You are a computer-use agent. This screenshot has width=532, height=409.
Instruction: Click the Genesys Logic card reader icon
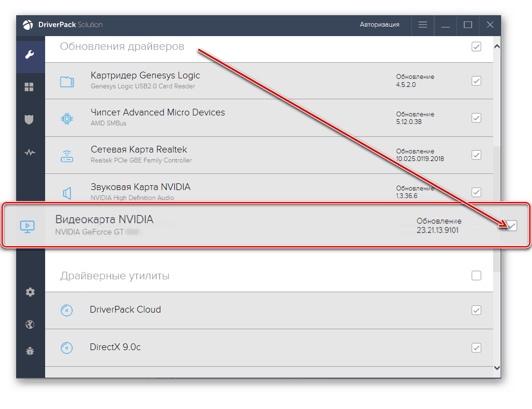(67, 81)
